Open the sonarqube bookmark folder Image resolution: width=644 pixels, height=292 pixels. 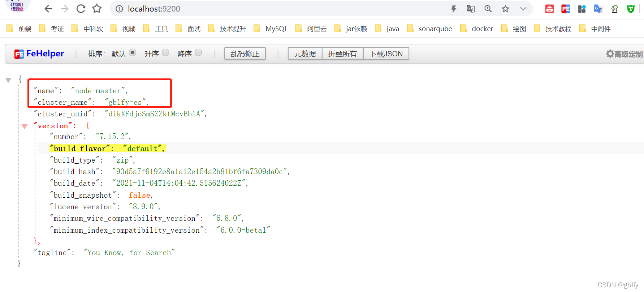[x=429, y=29]
